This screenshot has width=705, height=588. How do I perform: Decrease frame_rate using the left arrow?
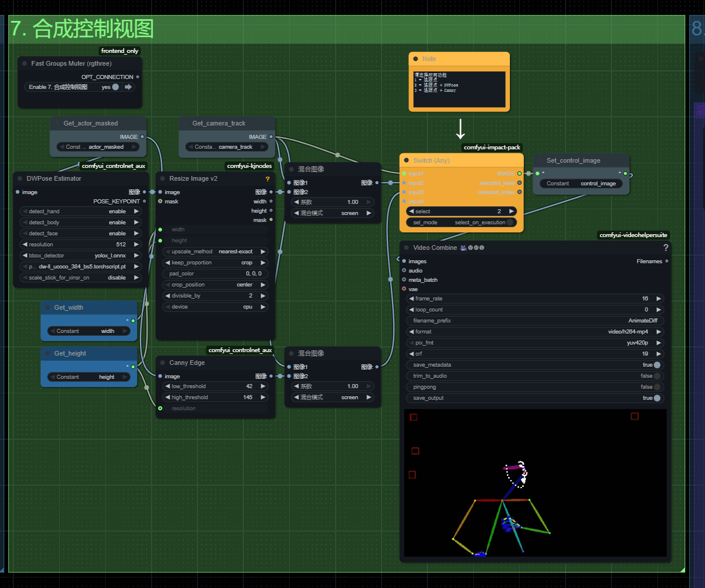(412, 299)
